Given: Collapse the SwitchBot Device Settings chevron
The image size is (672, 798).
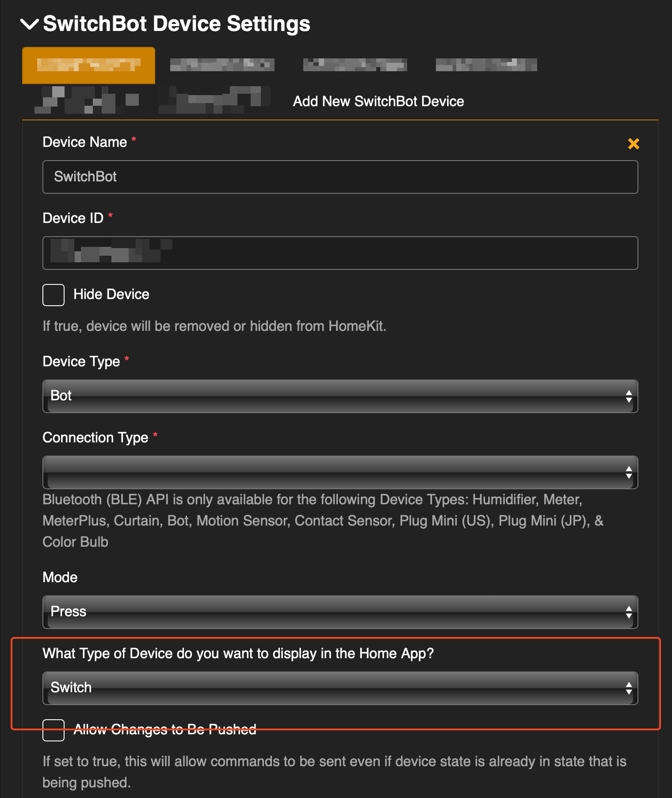Looking at the screenshot, I should [x=30, y=24].
